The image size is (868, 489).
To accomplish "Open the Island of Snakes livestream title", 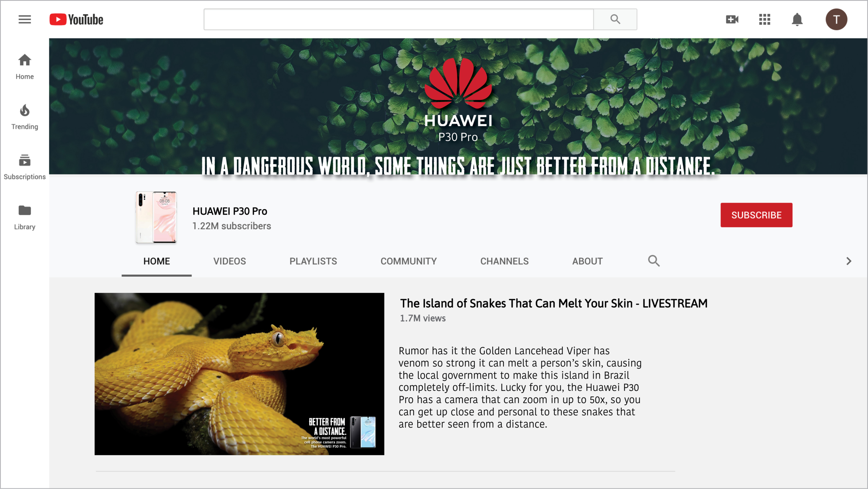I will [x=553, y=303].
